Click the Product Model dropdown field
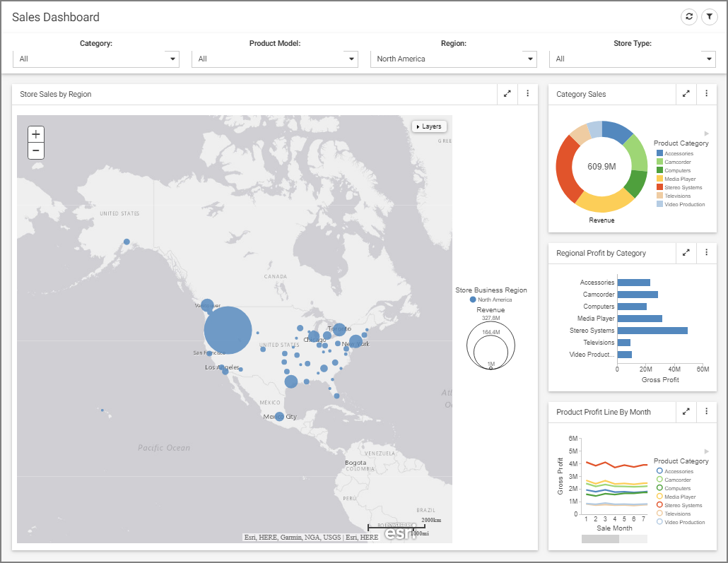Viewport: 728px width, 563px height. pos(274,59)
